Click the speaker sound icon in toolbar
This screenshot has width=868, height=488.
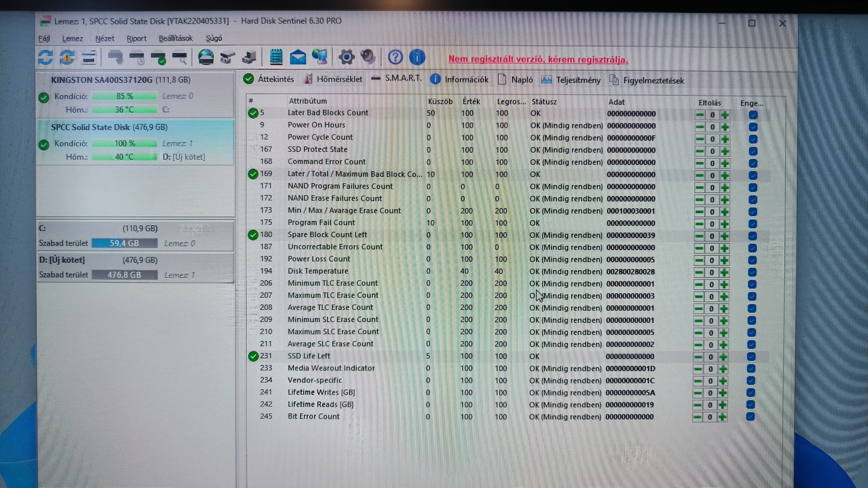pos(368,57)
